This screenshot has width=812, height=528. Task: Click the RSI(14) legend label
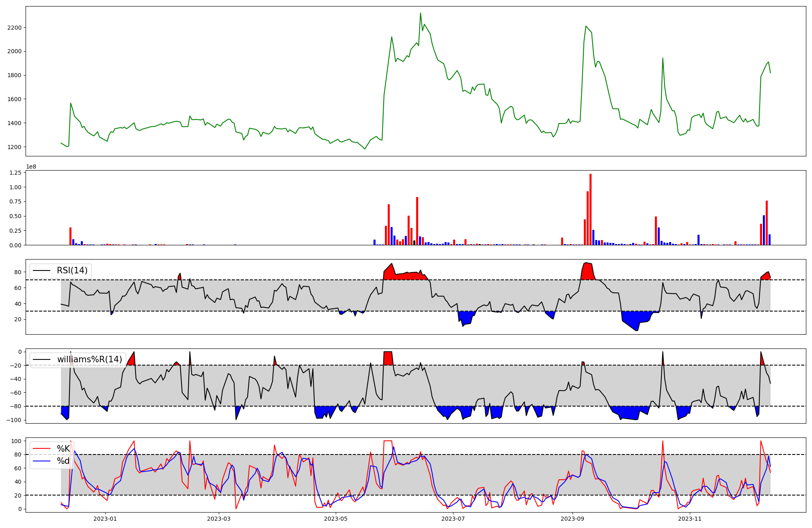[72, 270]
